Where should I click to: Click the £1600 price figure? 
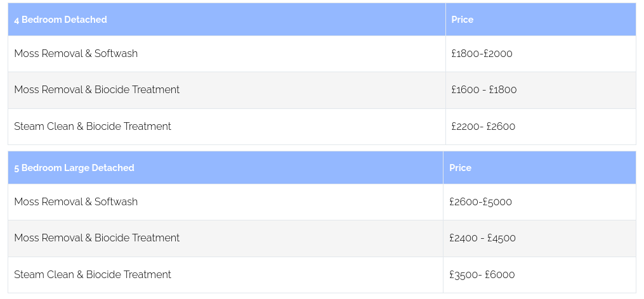coord(465,90)
